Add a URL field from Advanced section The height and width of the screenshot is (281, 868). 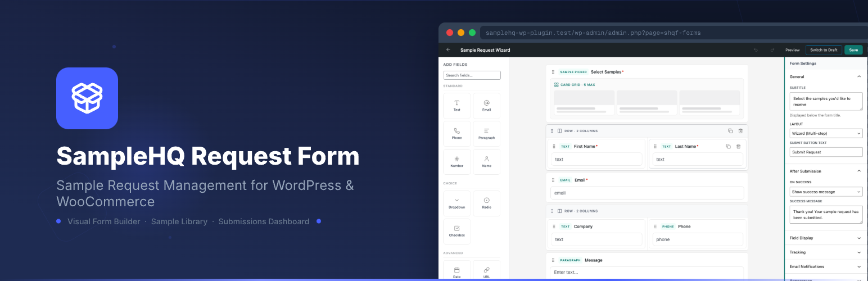click(486, 270)
